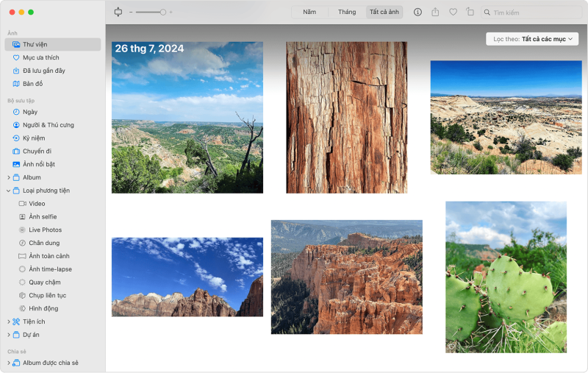Viewport: 588px width, 373px height.
Task: Open Ảnh nổi bật collection
Action: (38, 164)
